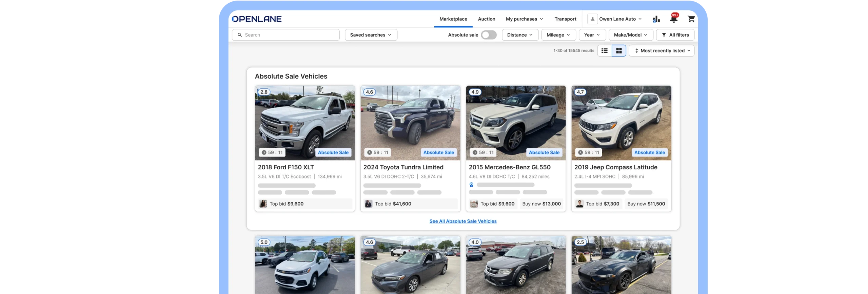Click the Absolute Sale tag on Ford F150
Viewport: 868px width, 294px height.
[x=333, y=152]
